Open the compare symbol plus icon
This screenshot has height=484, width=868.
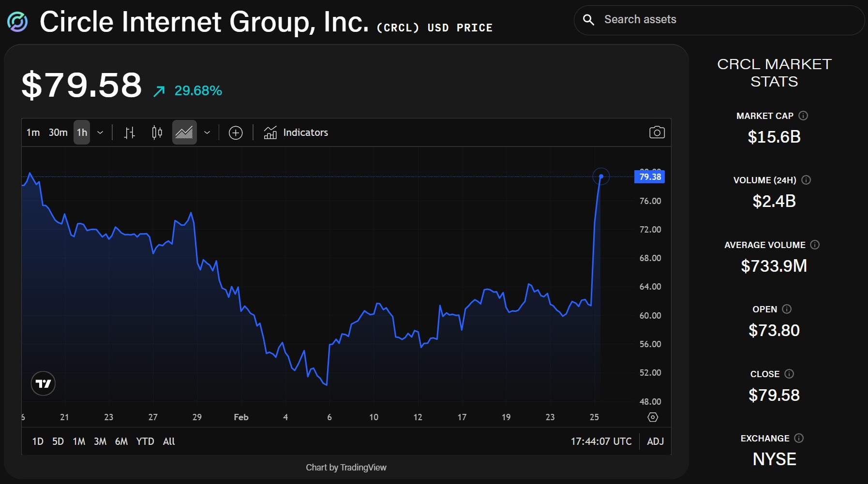[x=236, y=132]
